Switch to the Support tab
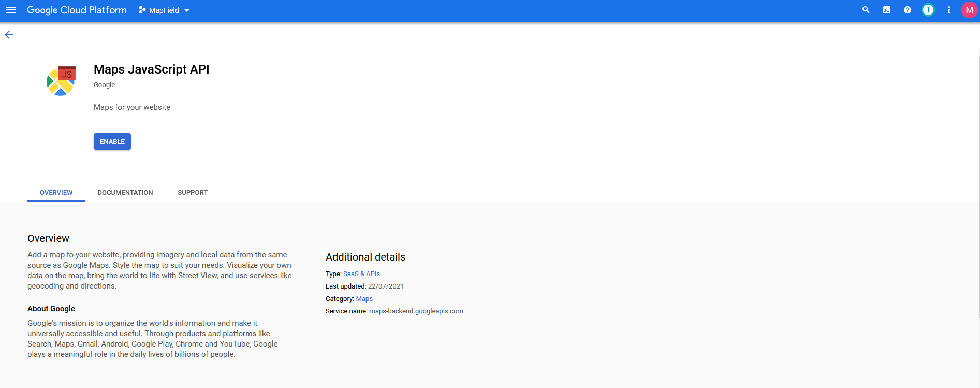This screenshot has height=388, width=980. (x=193, y=193)
